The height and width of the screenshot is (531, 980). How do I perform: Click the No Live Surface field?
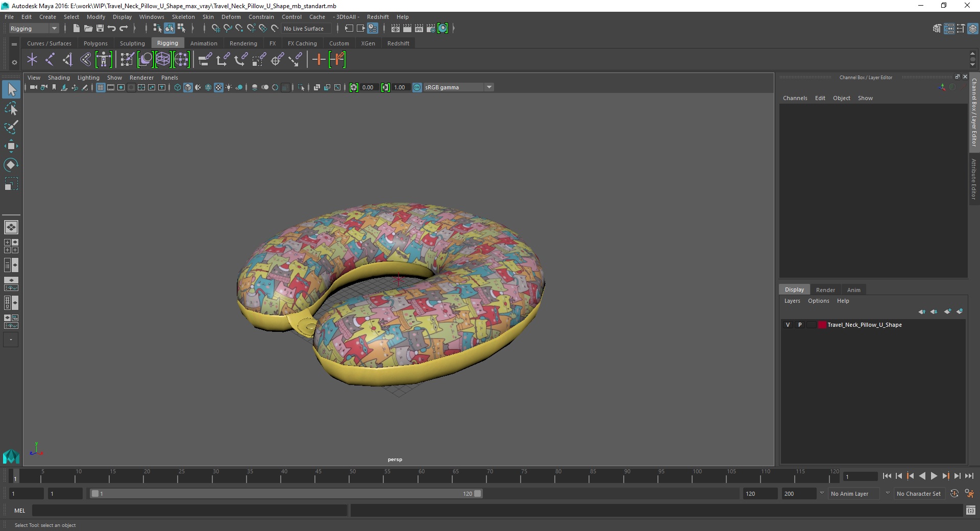(x=306, y=29)
